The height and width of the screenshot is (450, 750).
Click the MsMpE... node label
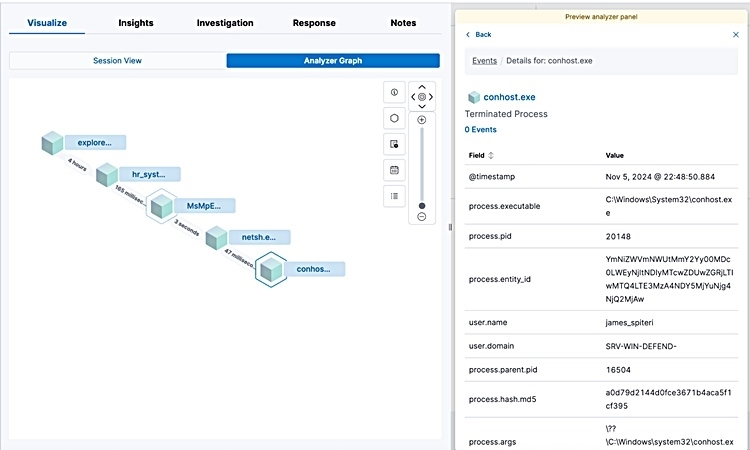(204, 206)
